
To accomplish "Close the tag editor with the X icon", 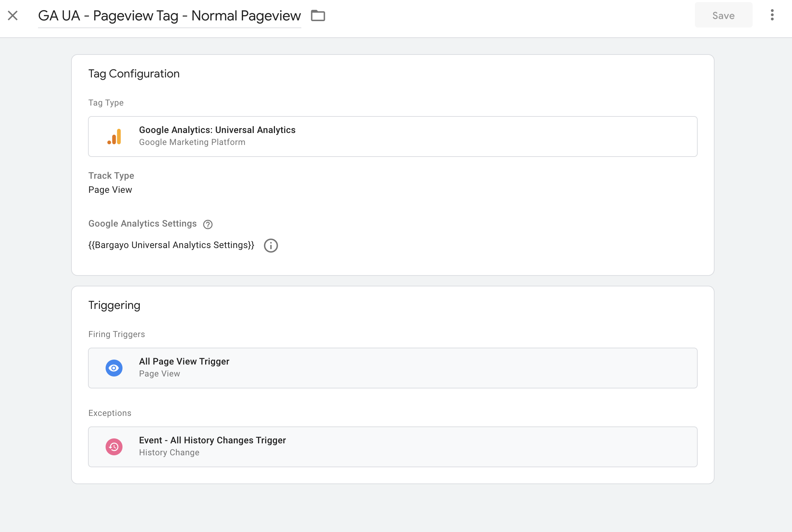I will [13, 15].
